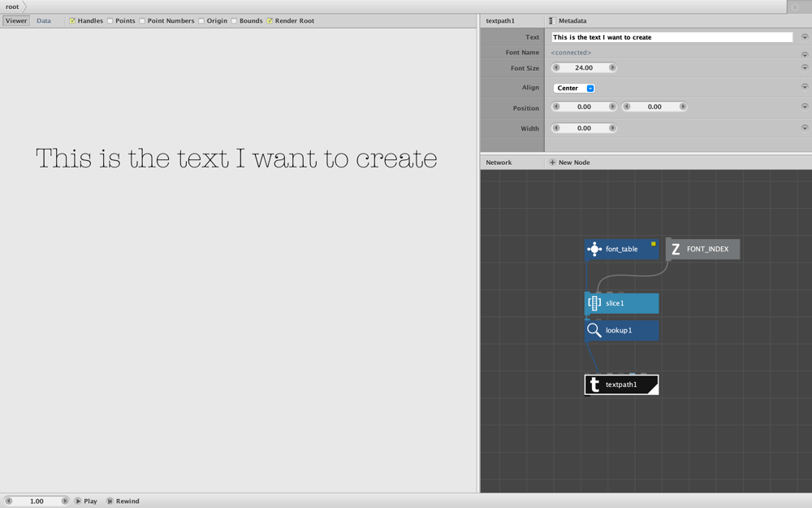Decrease Font Size with left arrow
Viewport: 812px width, 508px height.
point(556,67)
